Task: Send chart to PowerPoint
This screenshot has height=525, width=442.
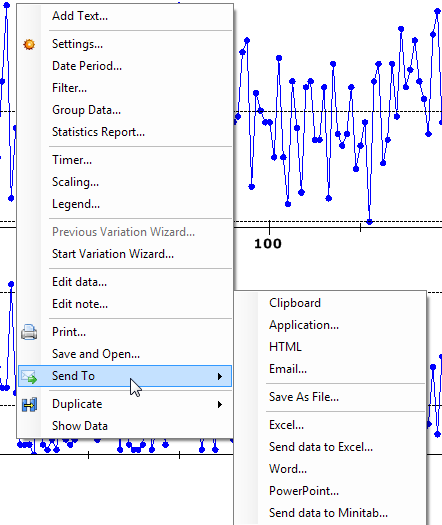Action: click(x=304, y=491)
